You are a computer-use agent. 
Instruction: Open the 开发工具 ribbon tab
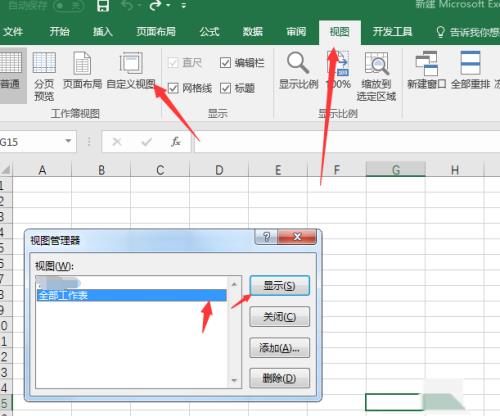[392, 32]
